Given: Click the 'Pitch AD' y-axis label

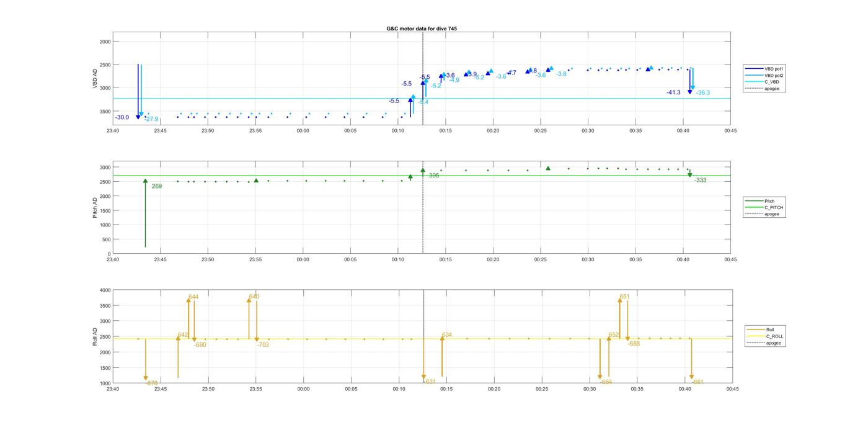Looking at the screenshot, I should (x=95, y=208).
